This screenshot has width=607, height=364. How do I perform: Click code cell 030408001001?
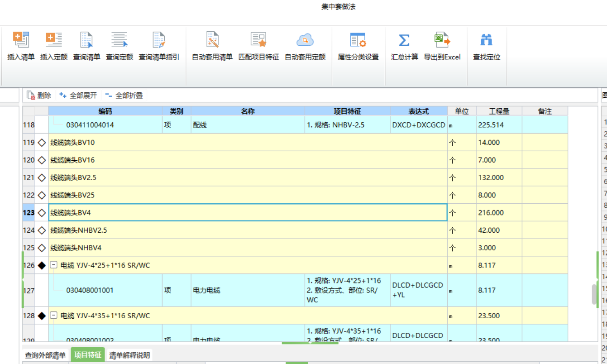click(105, 290)
